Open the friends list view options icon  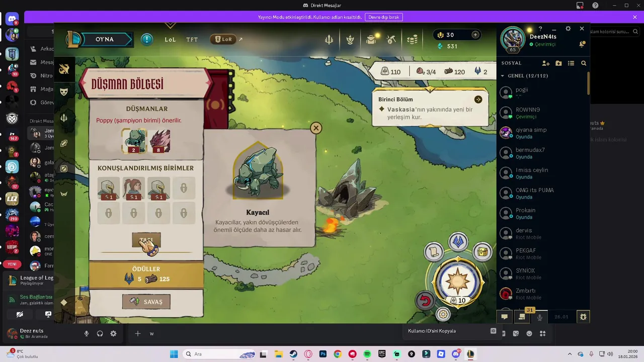571,63
